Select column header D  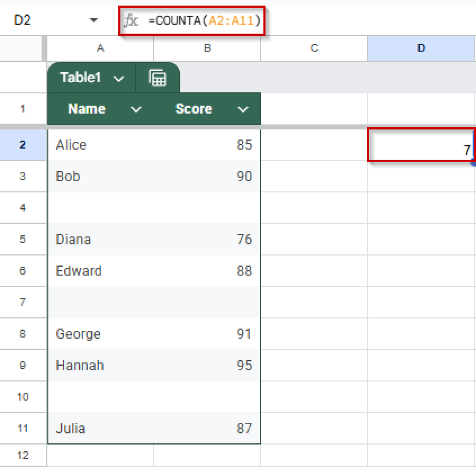pyautogui.click(x=421, y=48)
